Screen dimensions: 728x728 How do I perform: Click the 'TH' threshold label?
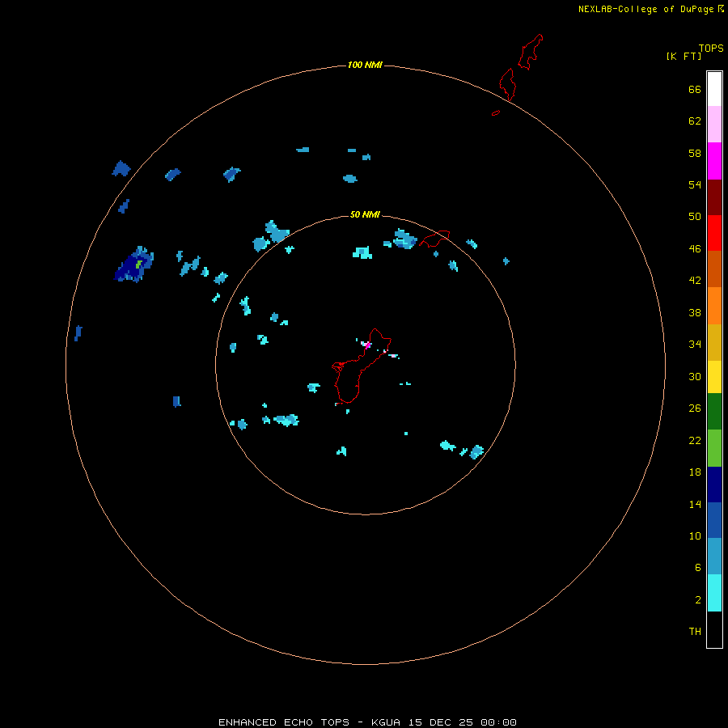(x=695, y=632)
